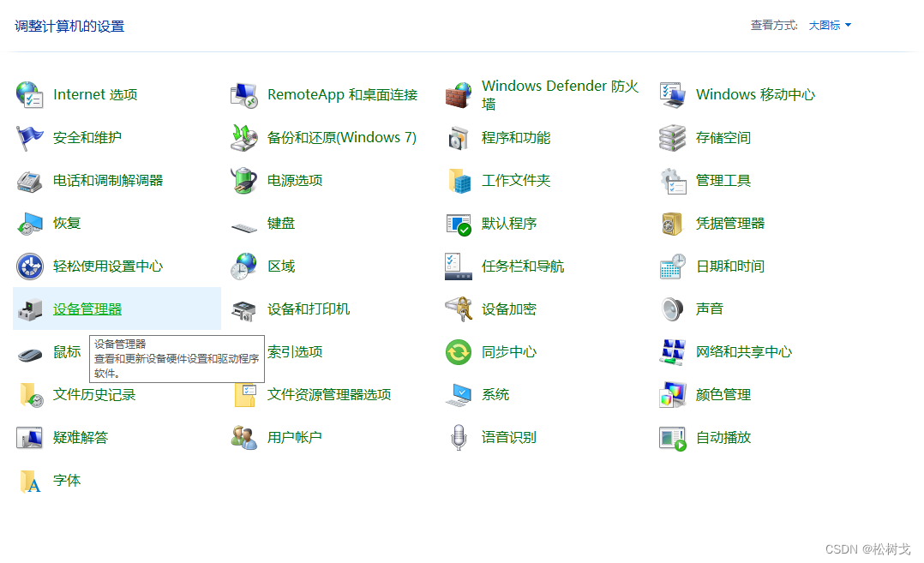
Task: Open the 安全和维护 flag icon
Action: point(29,138)
